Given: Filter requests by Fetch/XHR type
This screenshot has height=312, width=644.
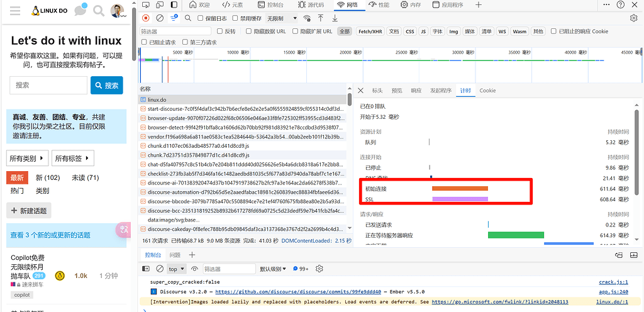Looking at the screenshot, I should click(370, 31).
